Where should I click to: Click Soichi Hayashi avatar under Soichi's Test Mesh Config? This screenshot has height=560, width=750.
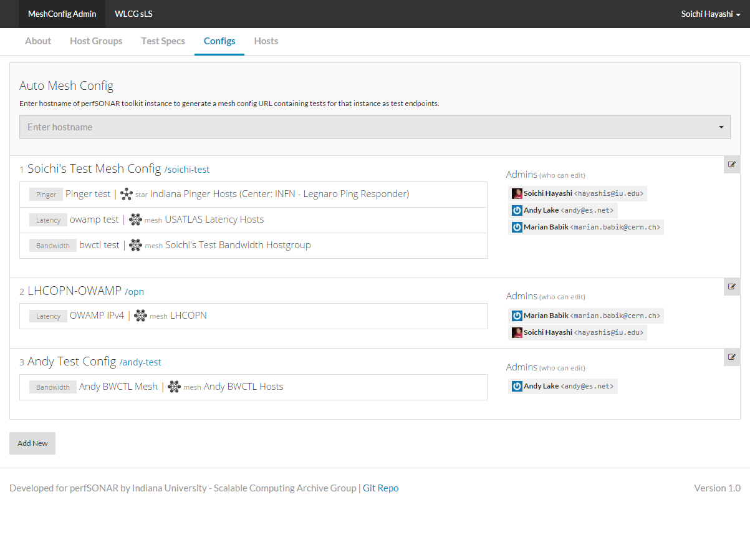517,193
